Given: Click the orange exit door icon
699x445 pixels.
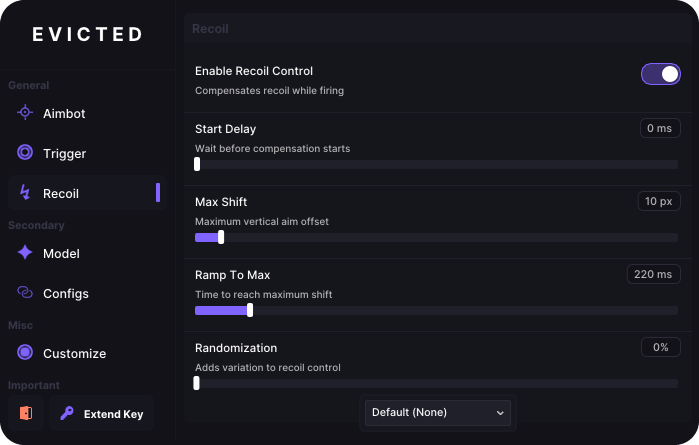Looking at the screenshot, I should click(26, 413).
